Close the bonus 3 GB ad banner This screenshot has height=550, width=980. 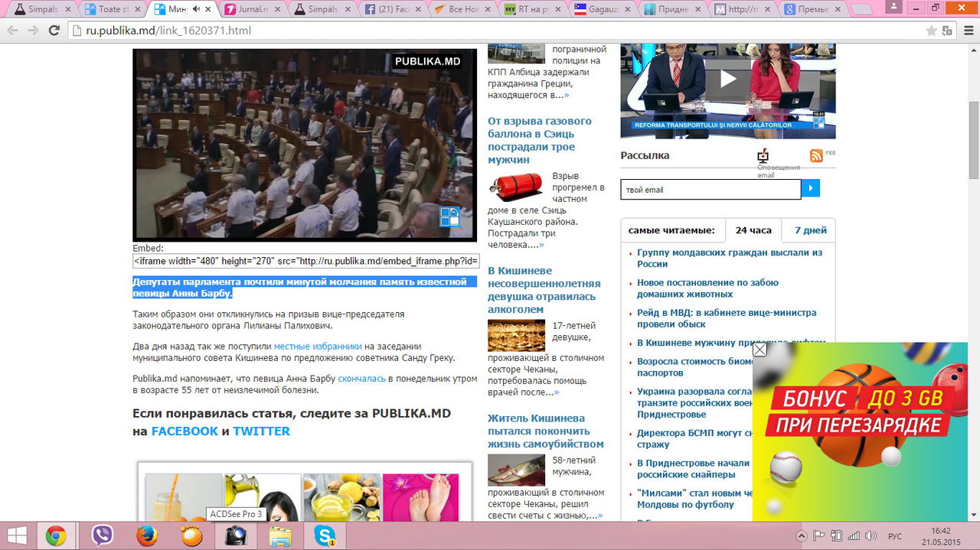point(759,350)
